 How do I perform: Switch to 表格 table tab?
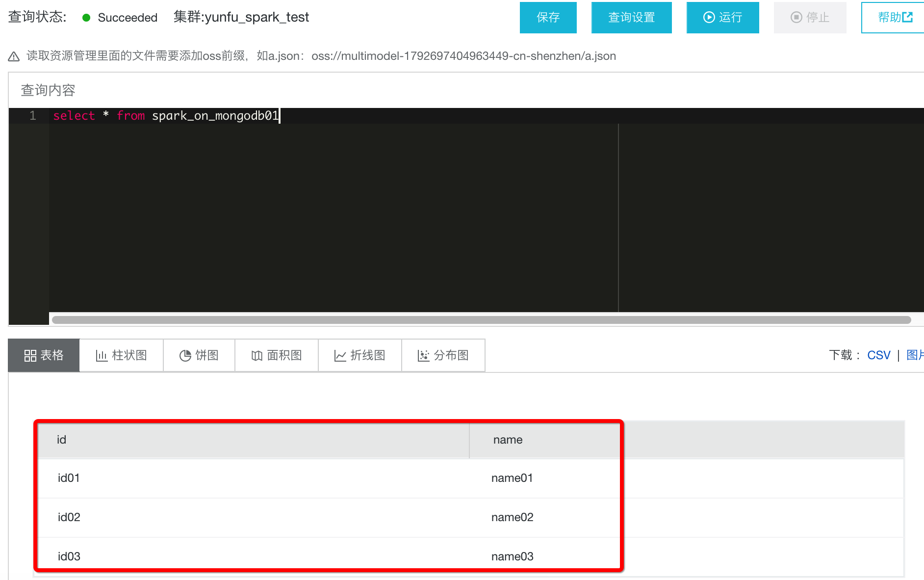(44, 355)
